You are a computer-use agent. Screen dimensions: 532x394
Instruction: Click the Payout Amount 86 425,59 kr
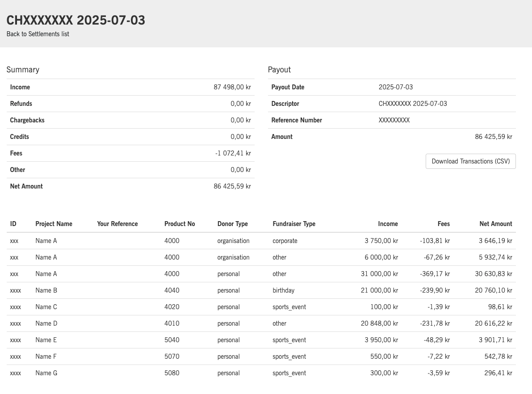pyautogui.click(x=493, y=137)
